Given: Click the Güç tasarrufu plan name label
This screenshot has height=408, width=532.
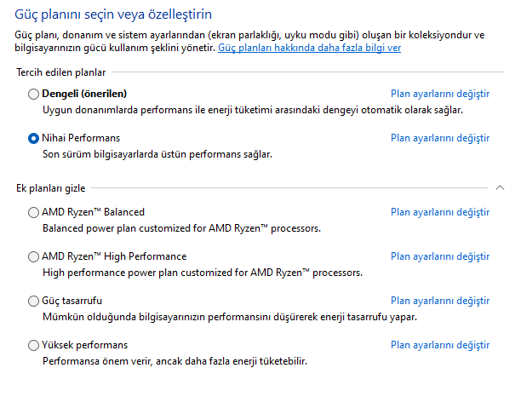Looking at the screenshot, I should pyautogui.click(x=72, y=301).
